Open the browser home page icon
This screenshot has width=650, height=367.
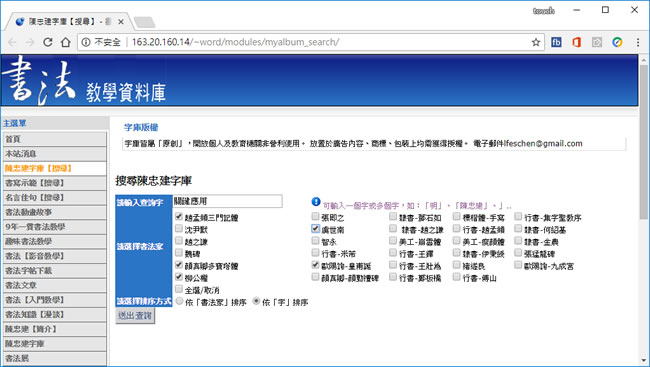(65, 42)
